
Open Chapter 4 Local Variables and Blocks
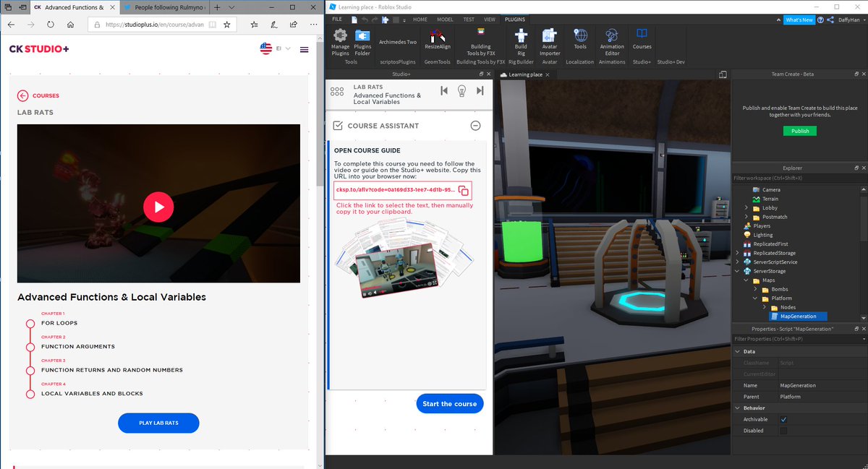92,394
